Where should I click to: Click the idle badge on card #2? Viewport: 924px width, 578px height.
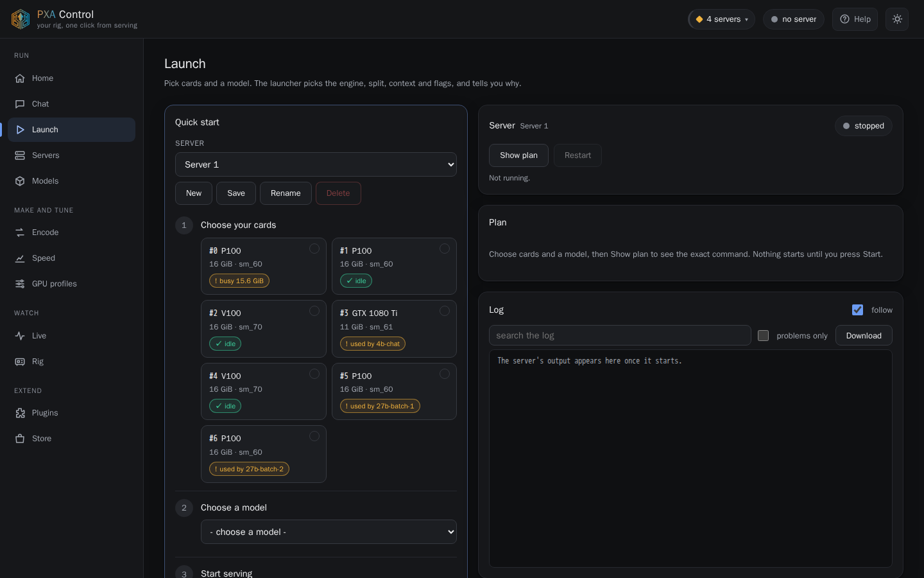click(225, 344)
